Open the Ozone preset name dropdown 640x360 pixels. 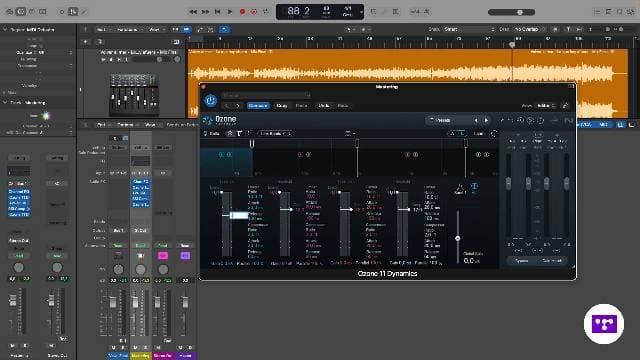click(448, 120)
